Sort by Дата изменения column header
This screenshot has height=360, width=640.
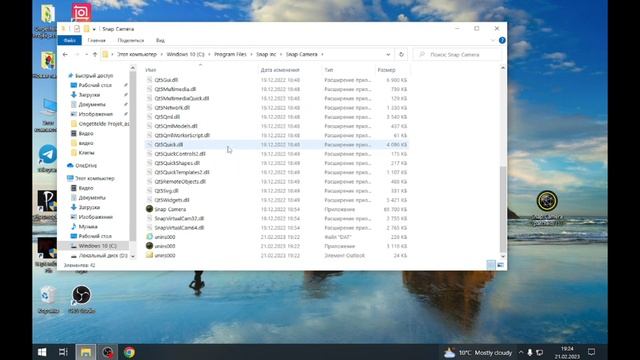(x=280, y=70)
